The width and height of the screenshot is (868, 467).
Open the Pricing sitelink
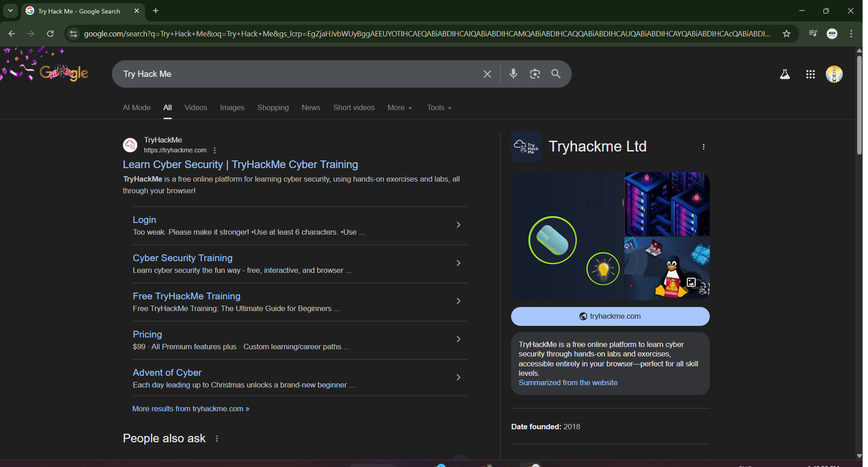tap(147, 334)
